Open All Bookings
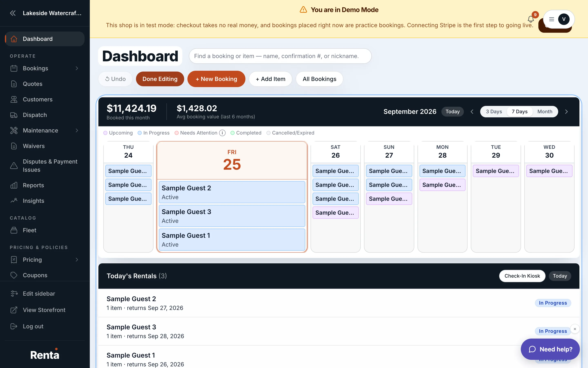588x368 pixels. 319,79
